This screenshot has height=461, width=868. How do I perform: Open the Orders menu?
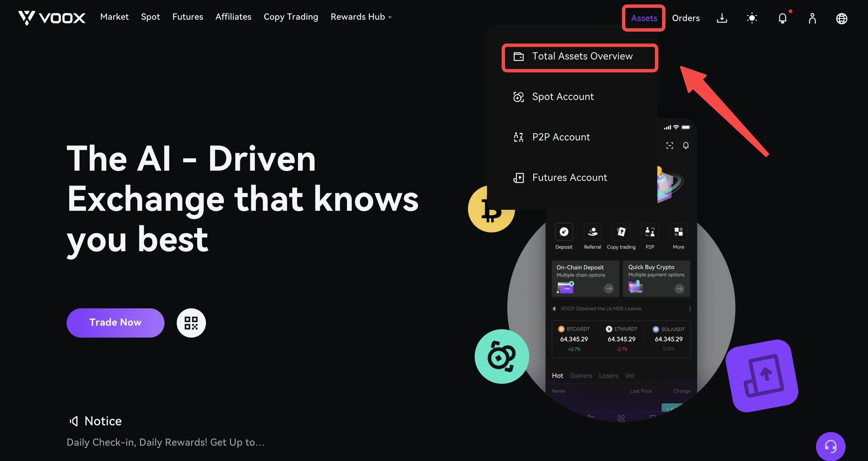(x=685, y=18)
